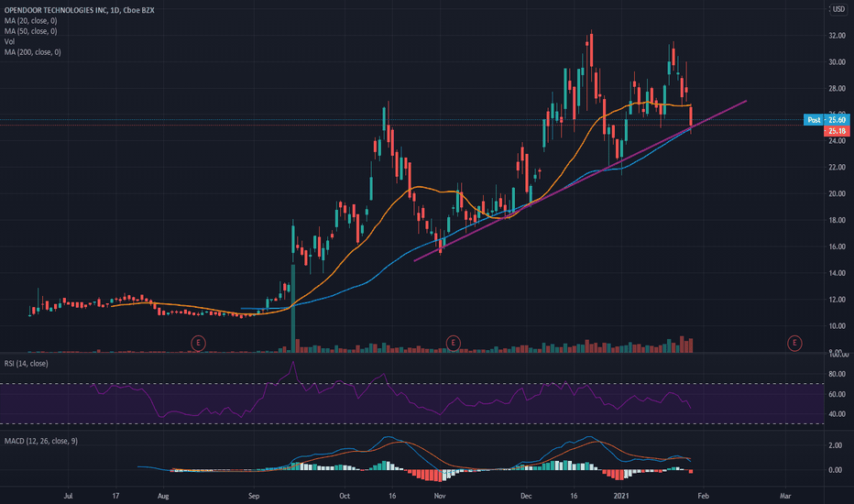Click the 2.00 MACD axis label
The image size is (854, 504).
coord(836,445)
